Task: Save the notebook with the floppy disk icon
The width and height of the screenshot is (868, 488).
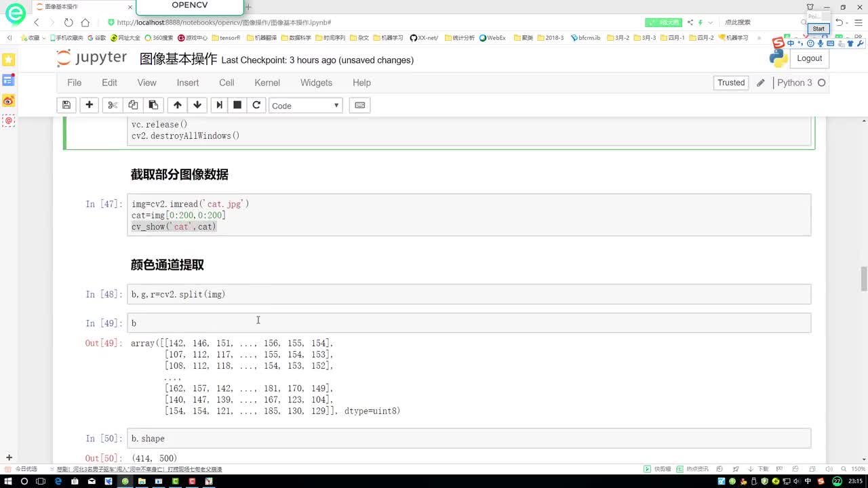Action: 66,105
